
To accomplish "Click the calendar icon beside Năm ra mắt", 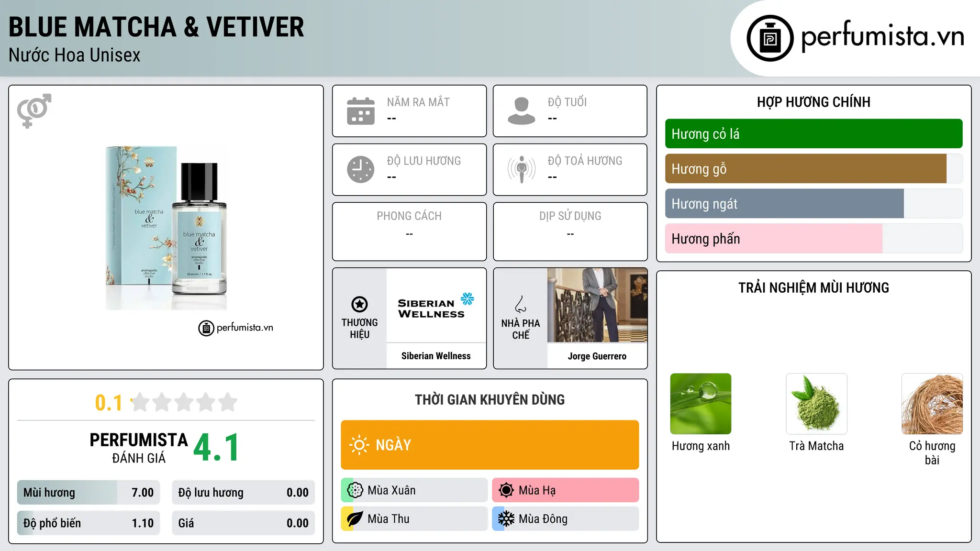I will (x=361, y=111).
